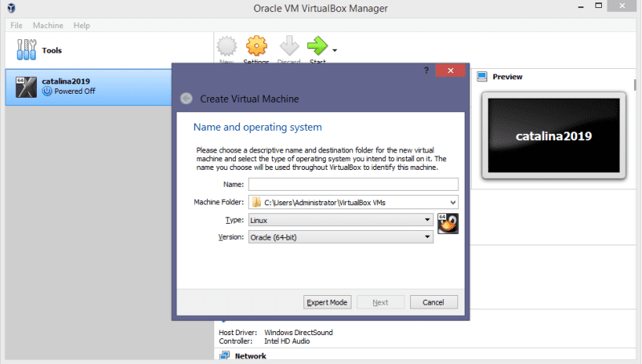Image resolution: width=642 pixels, height=364 pixels.
Task: Open the Machine menu
Action: point(48,26)
